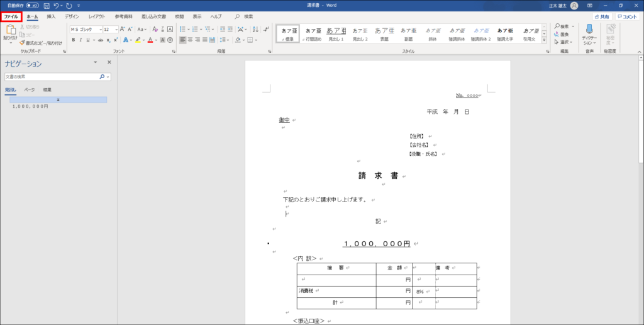This screenshot has height=325, width=644.
Task: Clear all formatting from the selection
Action: point(155,29)
